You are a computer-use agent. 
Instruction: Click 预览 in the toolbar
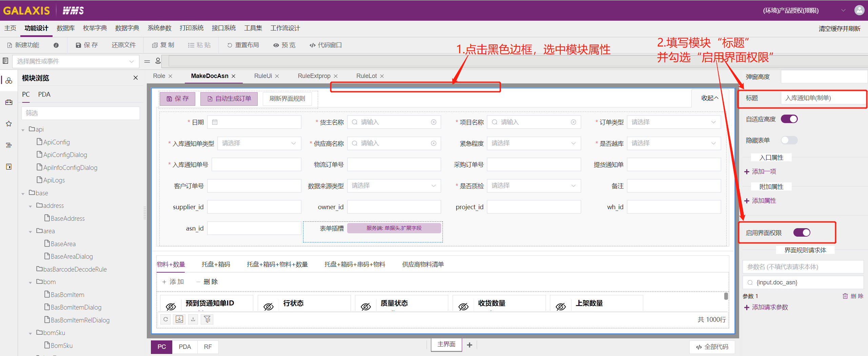click(x=284, y=45)
